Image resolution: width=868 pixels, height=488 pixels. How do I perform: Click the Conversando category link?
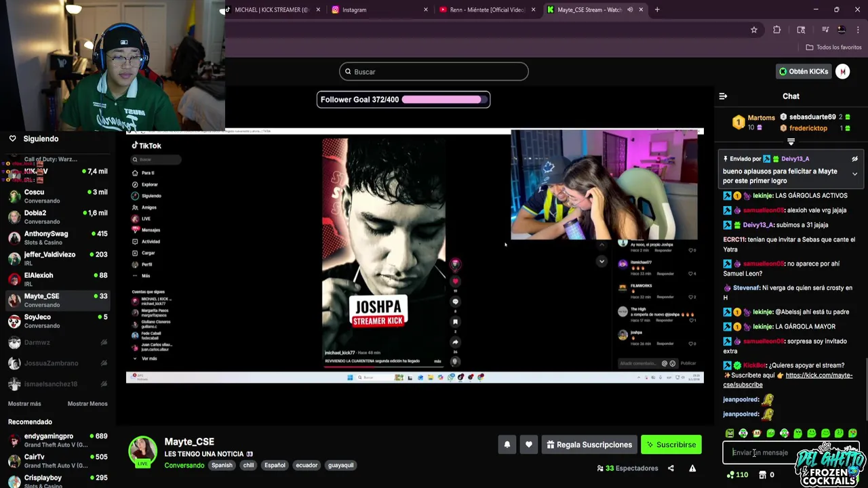[x=184, y=466]
